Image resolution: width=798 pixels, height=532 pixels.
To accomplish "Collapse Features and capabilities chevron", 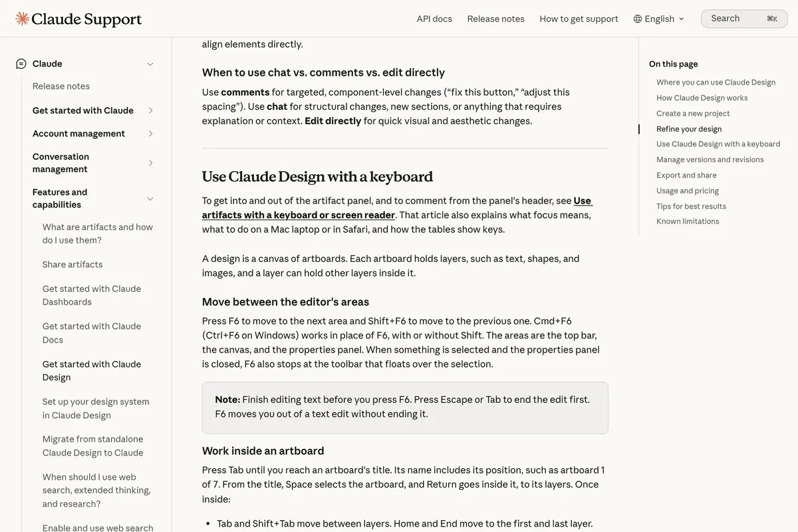I will coord(150,199).
